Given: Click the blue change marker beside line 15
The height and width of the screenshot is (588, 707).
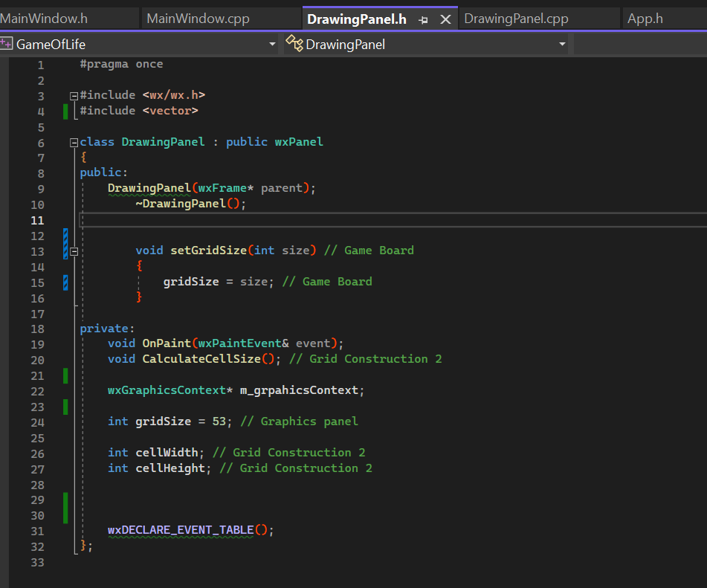Looking at the screenshot, I should 65,282.
